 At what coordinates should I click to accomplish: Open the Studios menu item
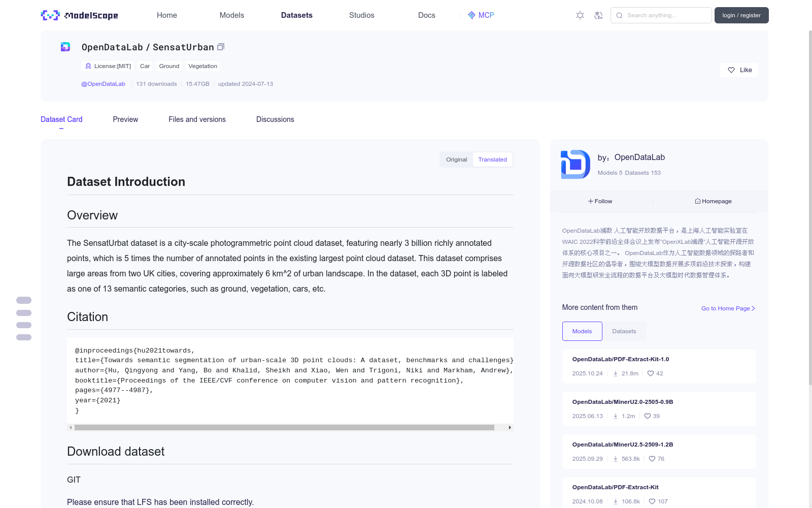362,15
